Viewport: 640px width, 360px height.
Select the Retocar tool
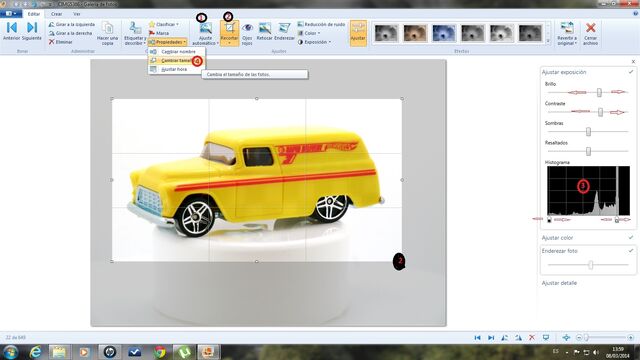click(x=264, y=32)
